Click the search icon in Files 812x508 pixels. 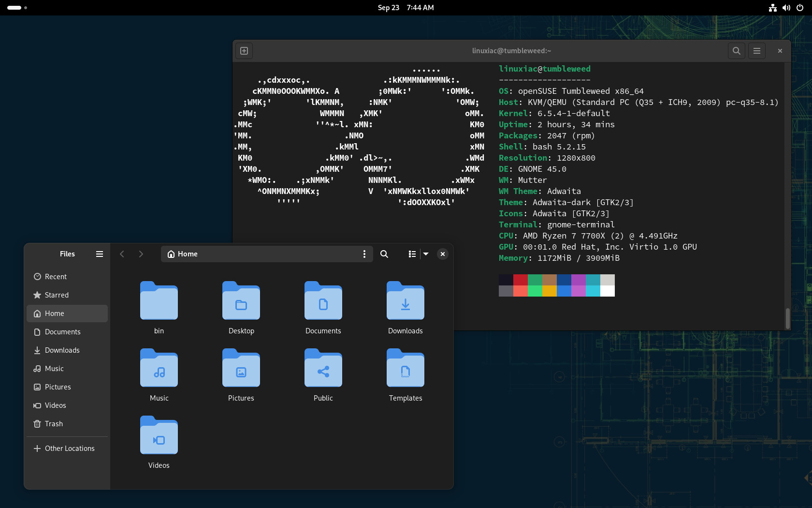tap(384, 254)
